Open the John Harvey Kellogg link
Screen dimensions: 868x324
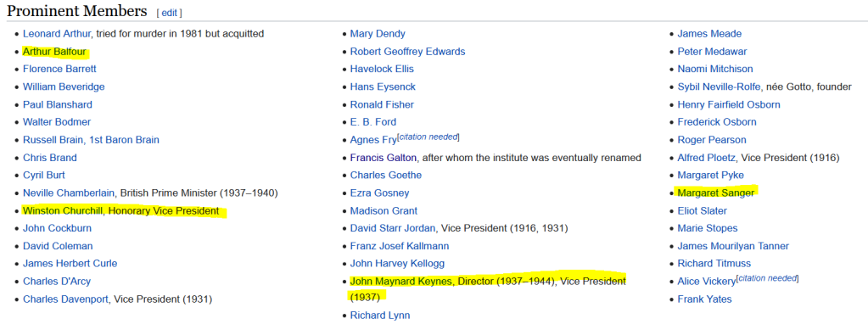click(x=397, y=264)
